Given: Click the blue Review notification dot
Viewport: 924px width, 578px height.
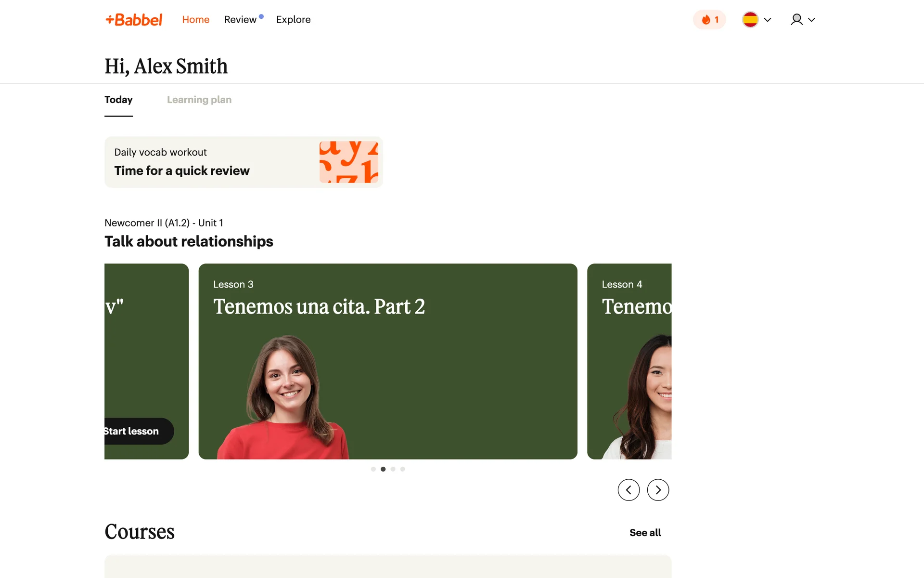Looking at the screenshot, I should pos(261,16).
